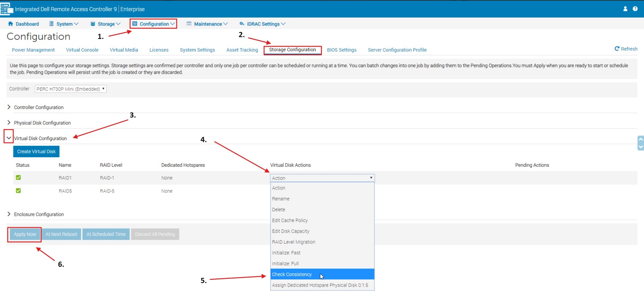Choose Rename from the action list
Viewport: 644px width, 292px height.
(x=322, y=199)
